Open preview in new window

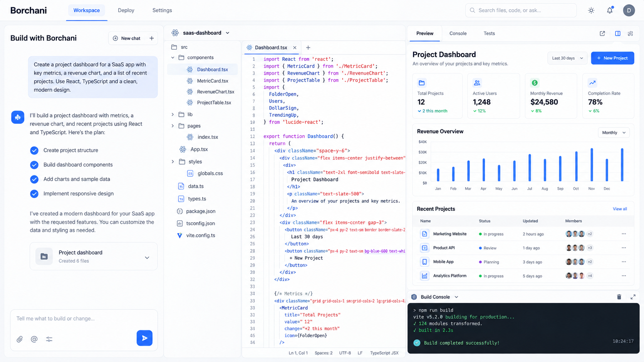[602, 33]
